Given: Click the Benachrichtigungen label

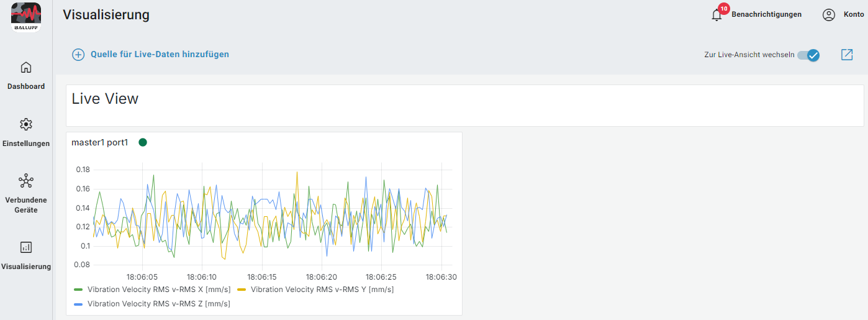Looking at the screenshot, I should click(766, 14).
